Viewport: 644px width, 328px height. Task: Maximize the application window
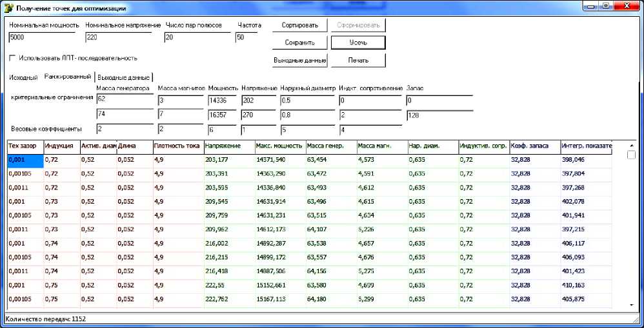(607, 6)
